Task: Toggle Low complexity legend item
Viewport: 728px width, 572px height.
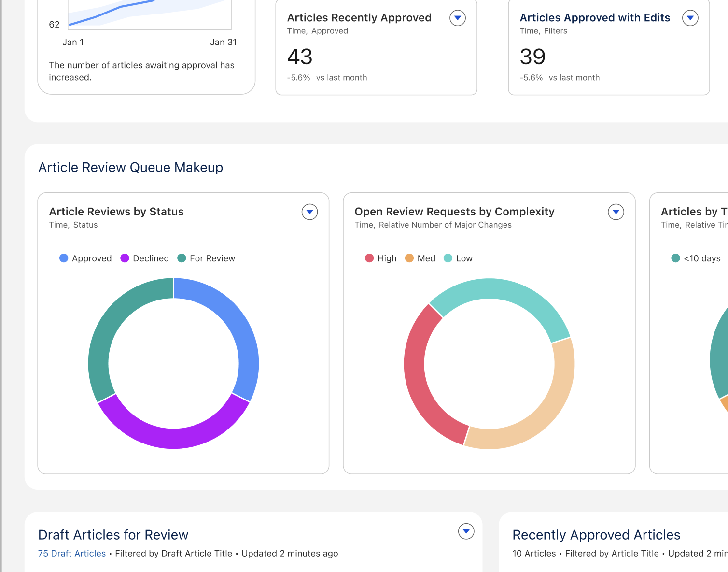Action: (458, 258)
